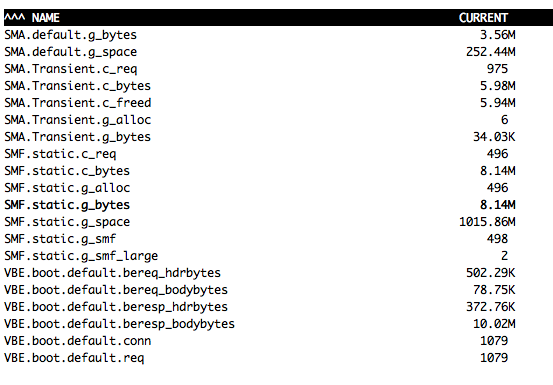Select the SMF.static.c_req row
553x385 pixels.
pos(278,154)
